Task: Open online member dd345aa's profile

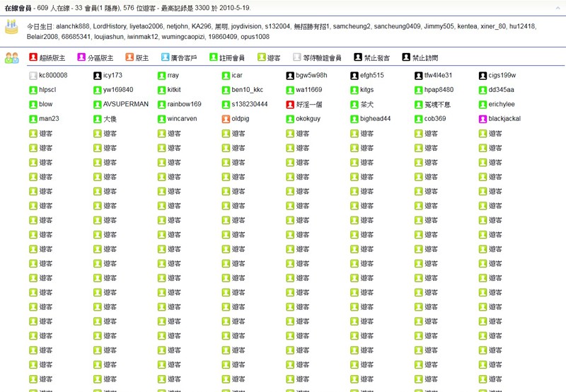Action: [x=502, y=90]
